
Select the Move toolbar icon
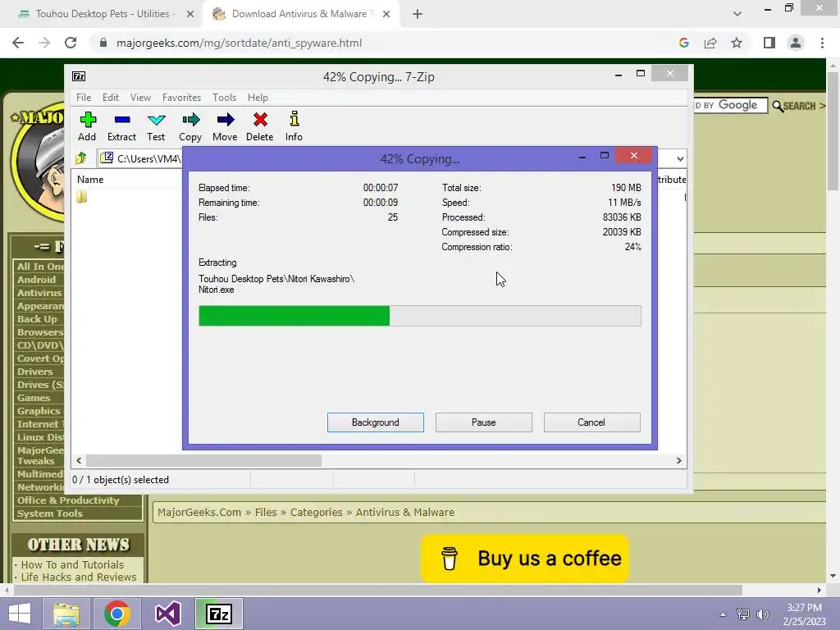click(225, 126)
